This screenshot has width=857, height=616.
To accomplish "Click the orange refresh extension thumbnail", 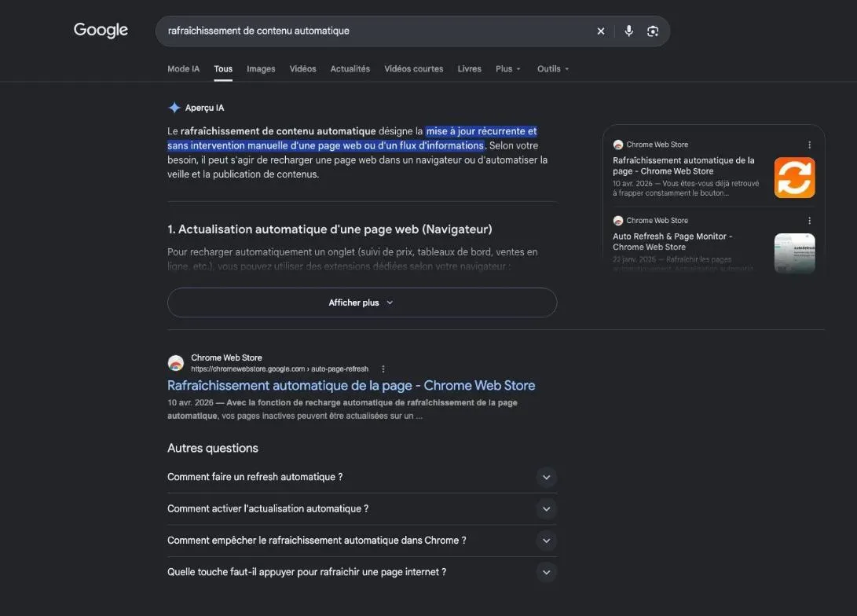I will pos(794,178).
